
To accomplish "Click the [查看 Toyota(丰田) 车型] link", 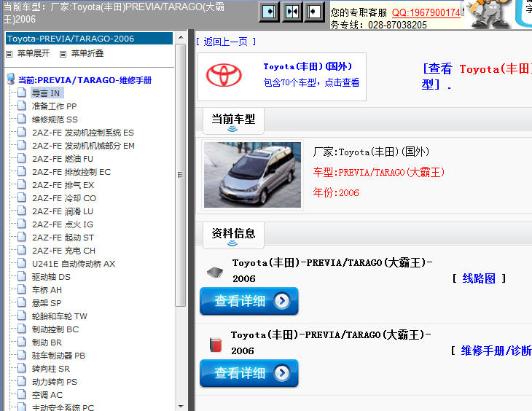I will (x=477, y=77).
